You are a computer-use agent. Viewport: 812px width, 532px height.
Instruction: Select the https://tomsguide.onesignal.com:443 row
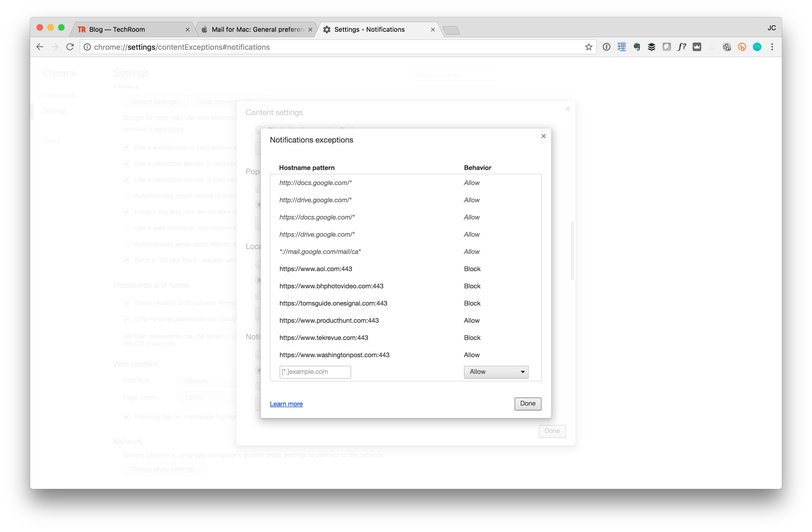[x=406, y=303]
